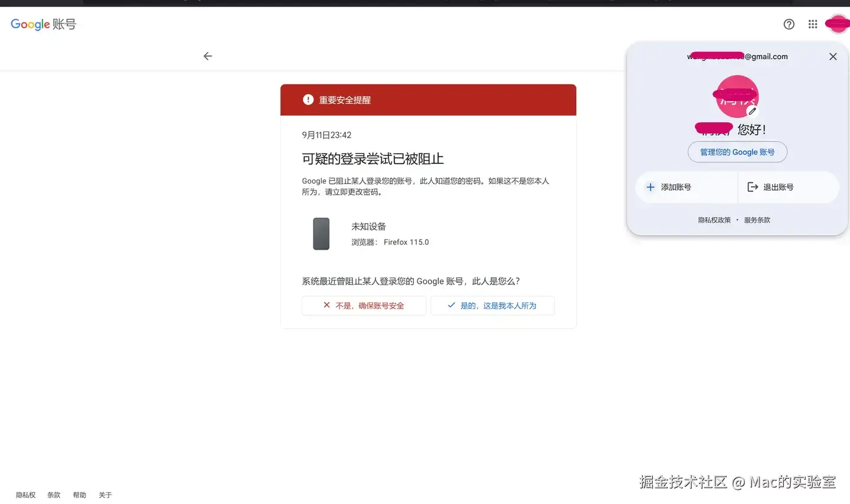The width and height of the screenshot is (850, 504).
Task: Click the 您好! greeting text
Action: coord(751,129)
